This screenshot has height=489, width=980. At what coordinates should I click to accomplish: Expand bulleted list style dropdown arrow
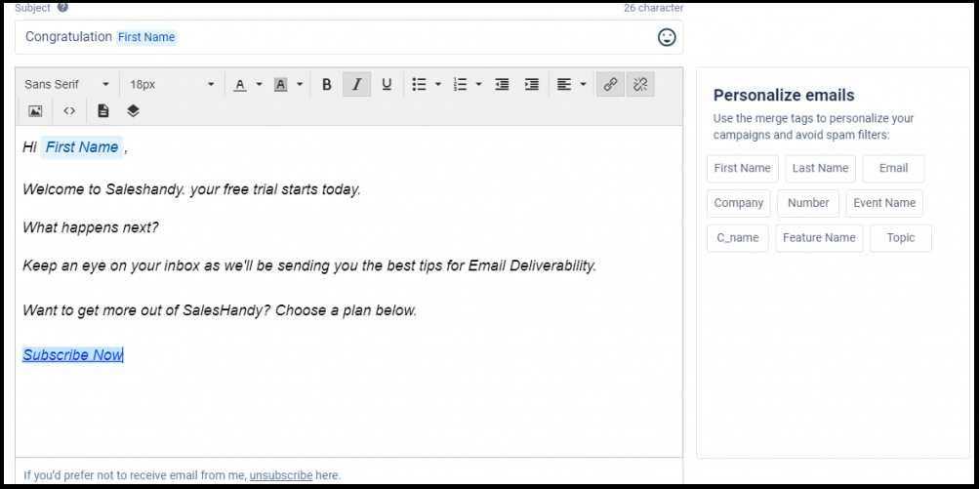[438, 84]
